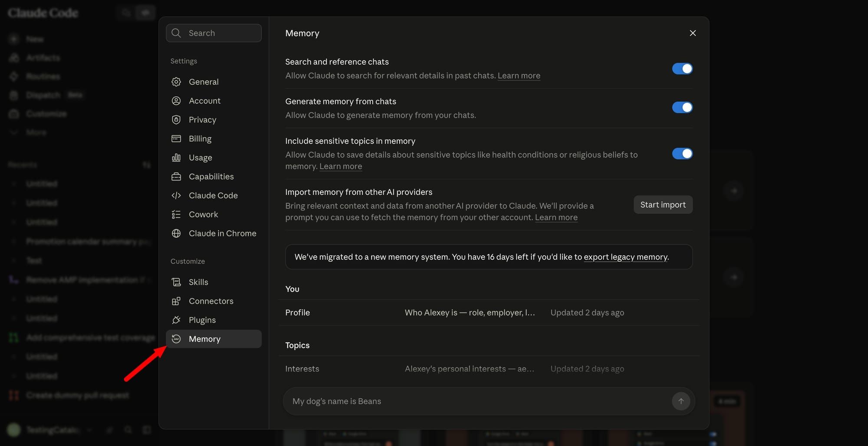Select Claude in Chrome settings
Screen dimensions: 868x446
[214, 233]
